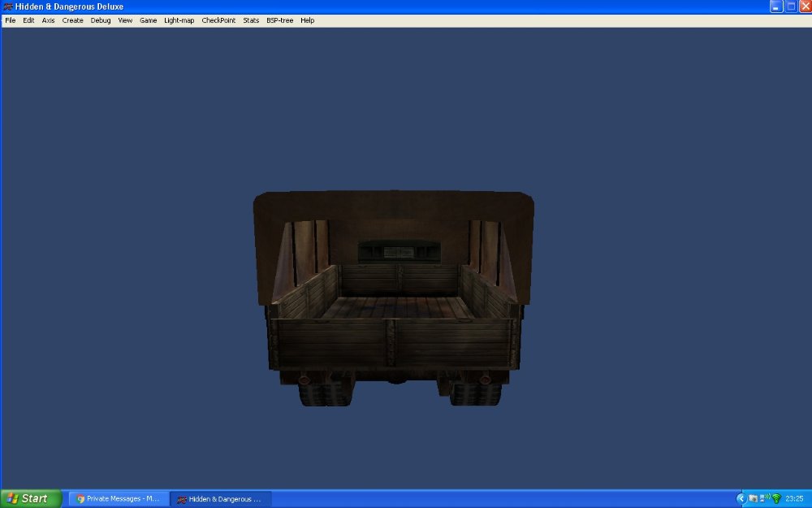Open the File menu
The height and width of the screenshot is (508, 812).
coord(11,20)
